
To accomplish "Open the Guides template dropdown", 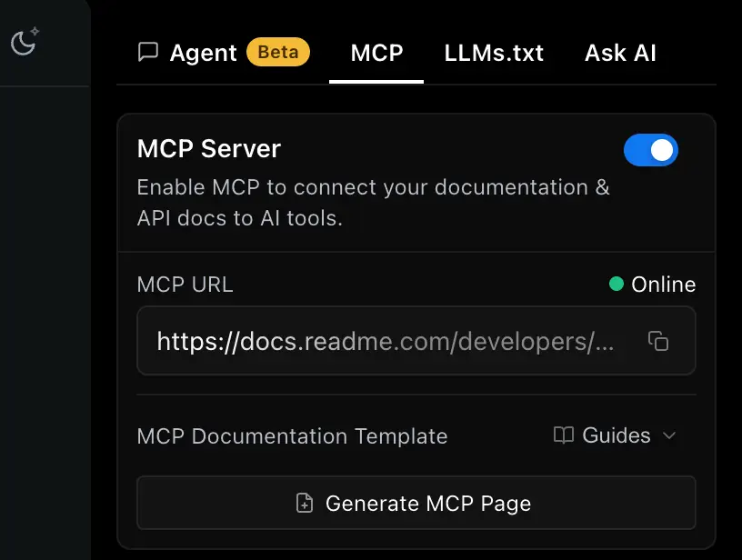I will [615, 435].
